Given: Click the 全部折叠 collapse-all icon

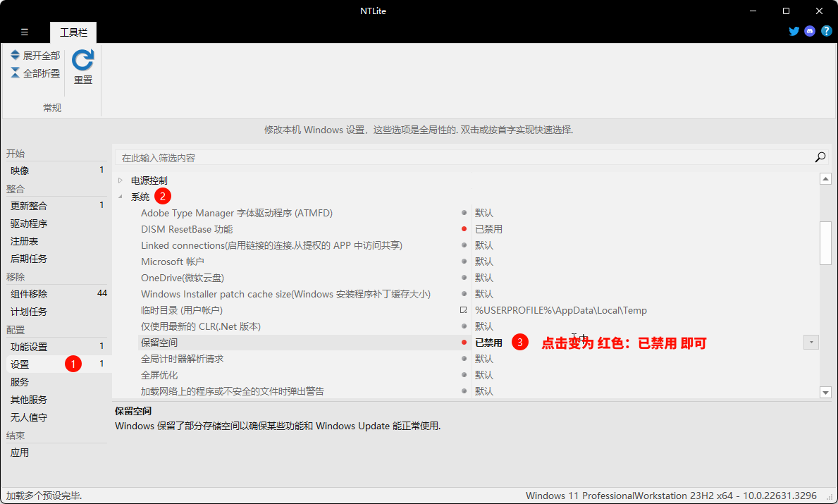Looking at the screenshot, I should 15,73.
